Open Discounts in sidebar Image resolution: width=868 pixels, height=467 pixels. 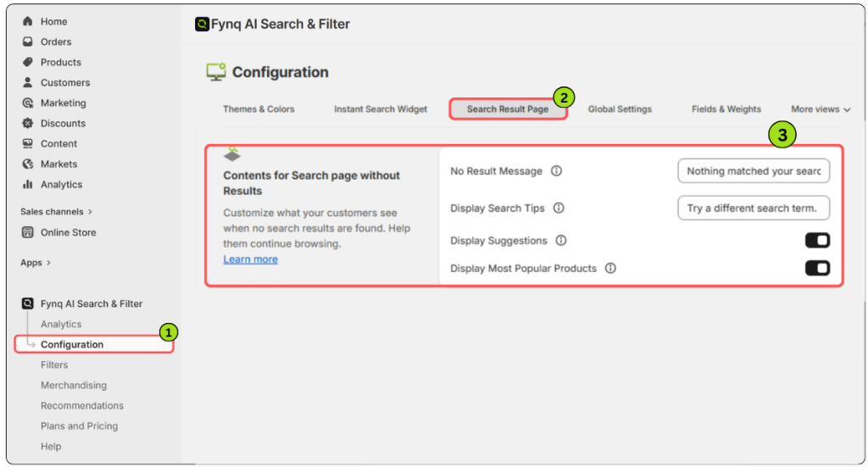click(63, 123)
